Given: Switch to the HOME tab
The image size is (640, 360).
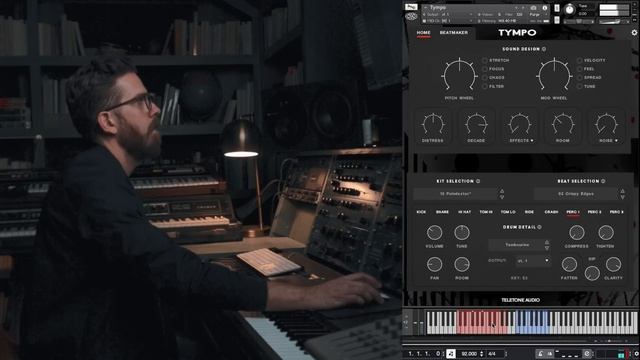Looking at the screenshot, I should click(423, 33).
